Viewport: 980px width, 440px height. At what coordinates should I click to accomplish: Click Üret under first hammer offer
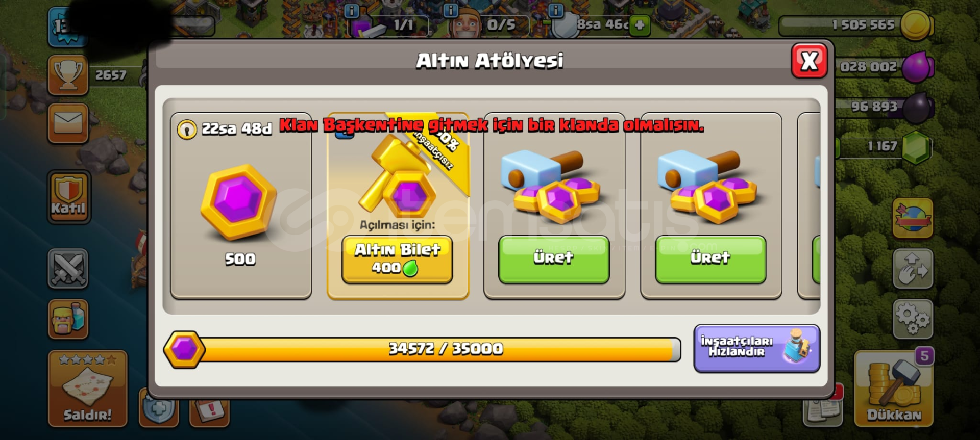coord(554,260)
